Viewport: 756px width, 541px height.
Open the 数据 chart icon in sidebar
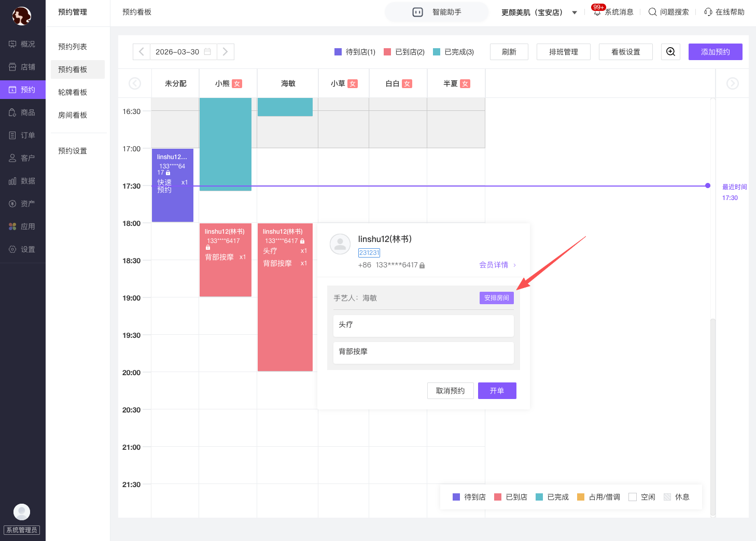(x=12, y=181)
